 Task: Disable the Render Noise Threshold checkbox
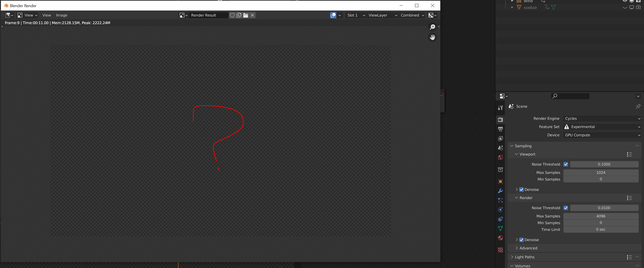click(566, 208)
